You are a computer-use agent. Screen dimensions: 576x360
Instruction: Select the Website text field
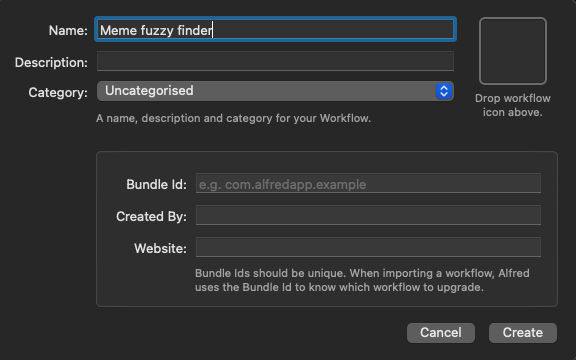[x=368, y=247]
